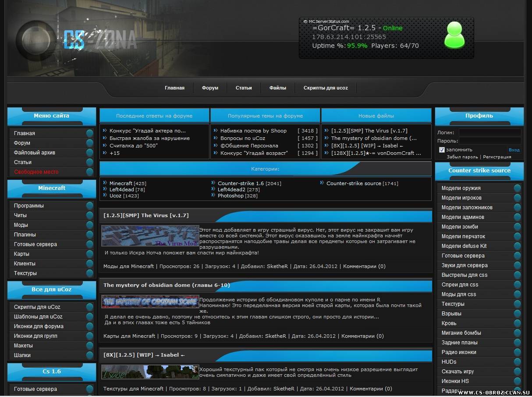
Task: Click the round bullet beside HUDs
Action: click(517, 362)
